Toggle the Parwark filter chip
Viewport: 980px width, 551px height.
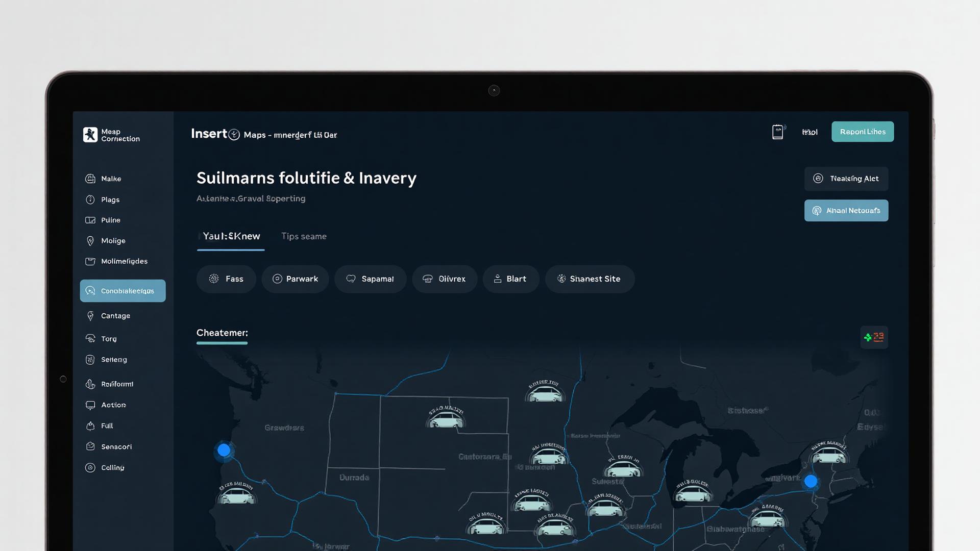pos(295,279)
